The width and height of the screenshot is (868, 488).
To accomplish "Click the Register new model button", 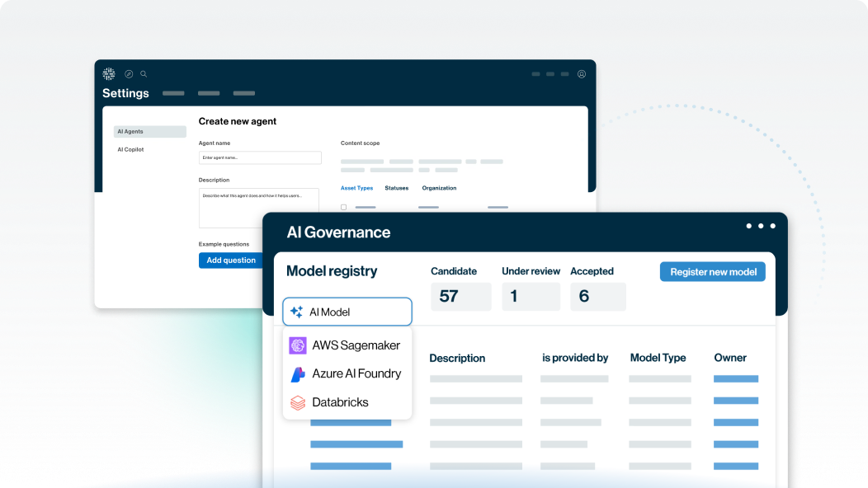I will coord(712,272).
